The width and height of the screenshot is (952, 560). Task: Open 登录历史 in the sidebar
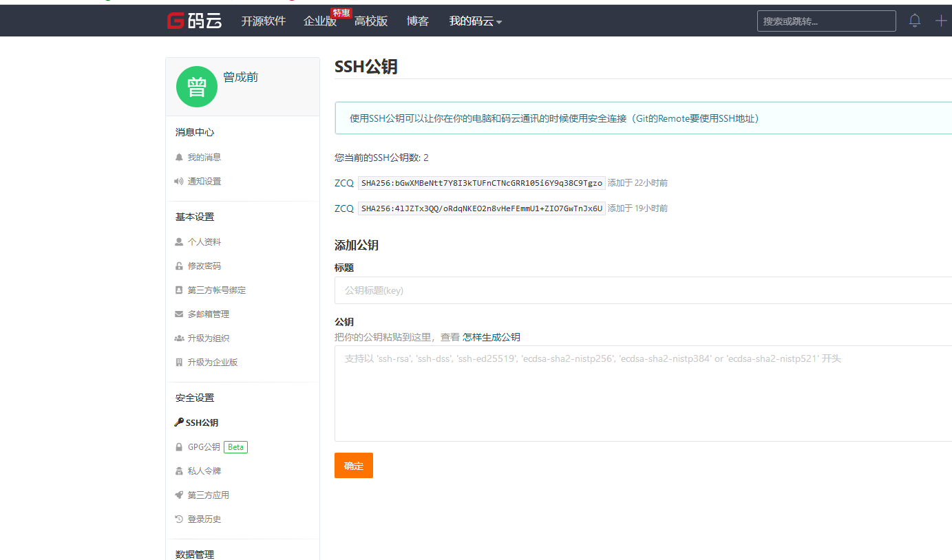pos(204,519)
